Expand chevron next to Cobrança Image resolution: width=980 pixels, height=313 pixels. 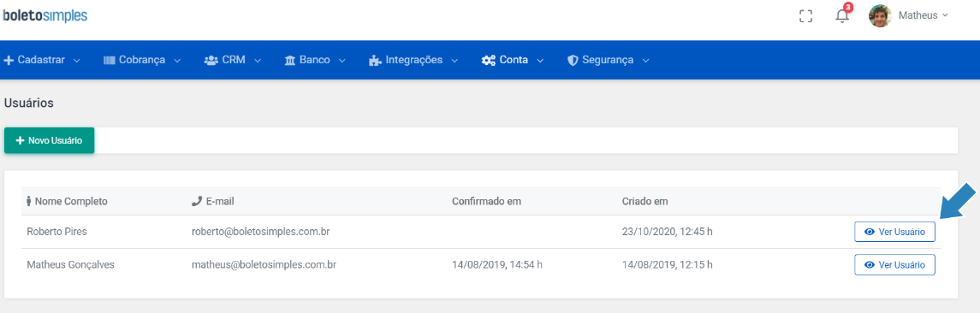177,61
